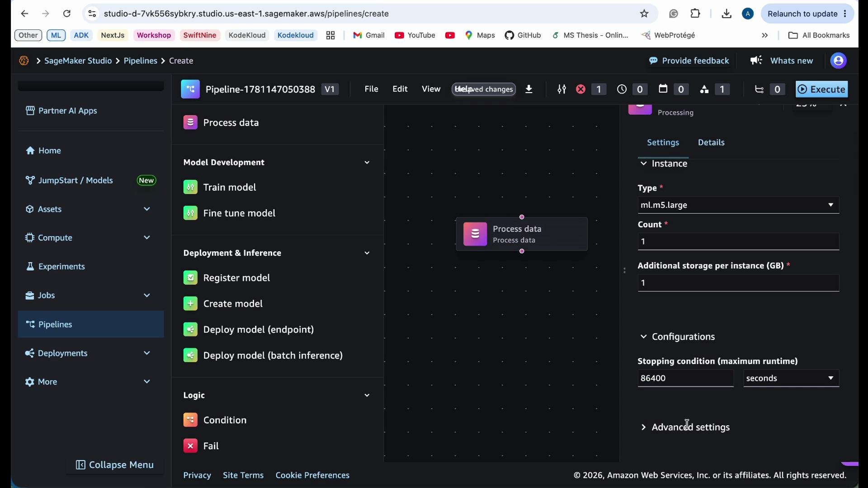The width and height of the screenshot is (868, 488).
Task: Collapse the Logic group
Action: pos(367,395)
